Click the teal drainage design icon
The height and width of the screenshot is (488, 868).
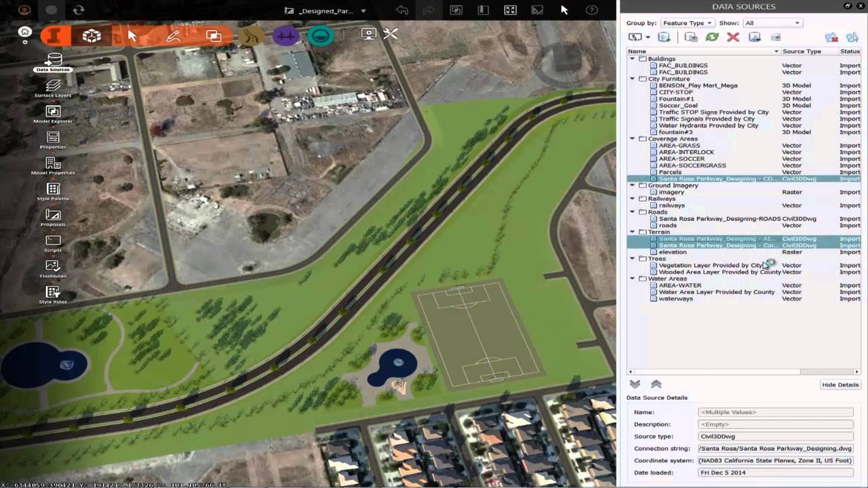coord(320,35)
